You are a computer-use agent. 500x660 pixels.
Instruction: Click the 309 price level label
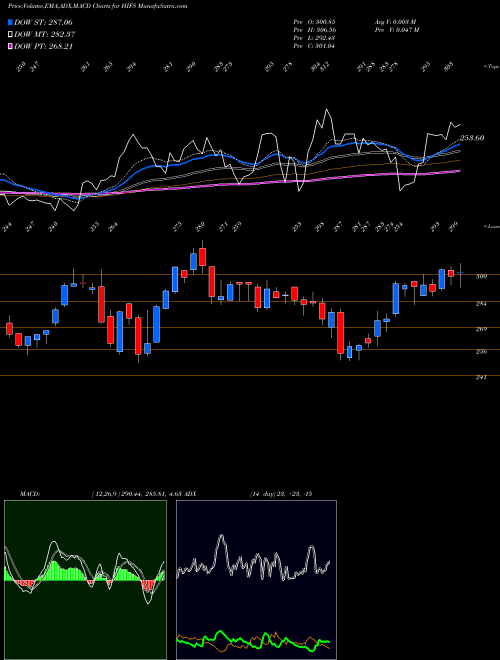(481, 277)
